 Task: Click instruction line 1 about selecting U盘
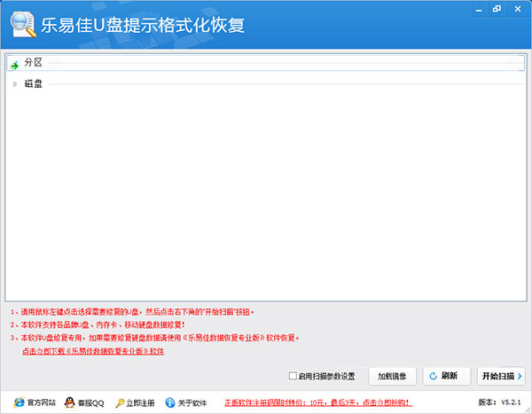(132, 312)
